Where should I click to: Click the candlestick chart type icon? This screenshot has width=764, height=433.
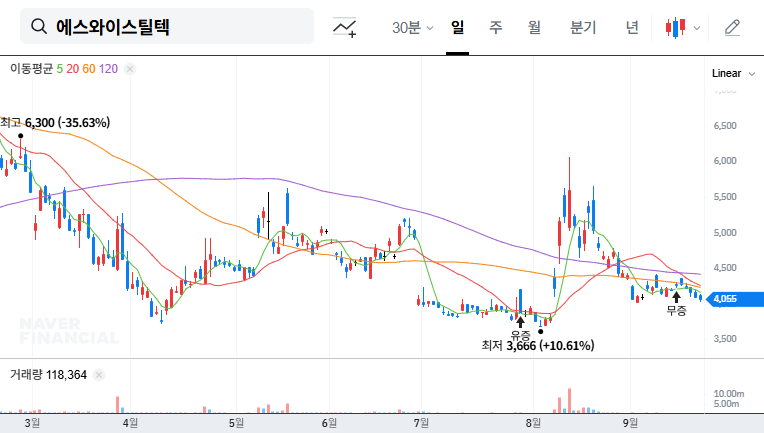click(675, 28)
